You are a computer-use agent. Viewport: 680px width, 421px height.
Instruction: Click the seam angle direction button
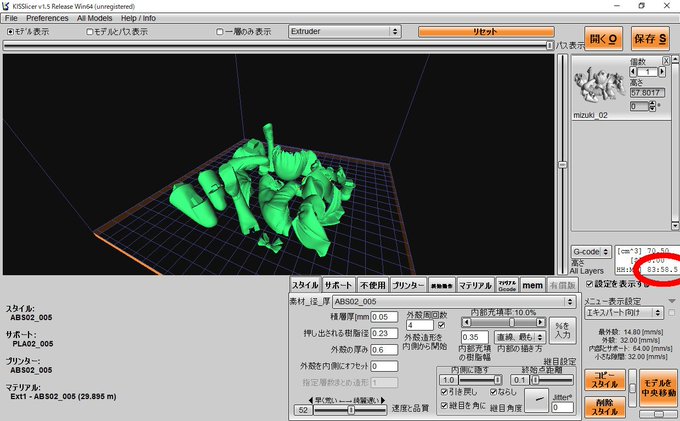coord(536,399)
